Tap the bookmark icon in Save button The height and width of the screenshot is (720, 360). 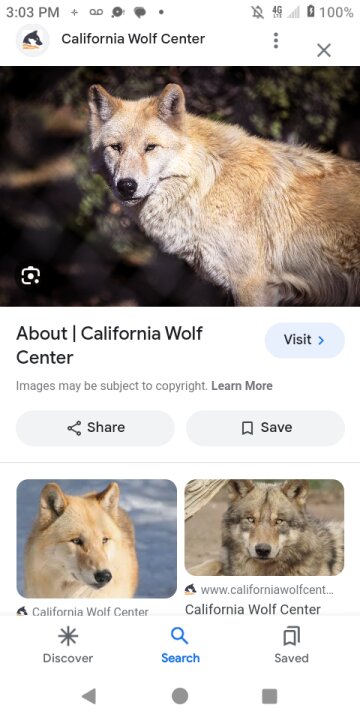click(x=247, y=428)
